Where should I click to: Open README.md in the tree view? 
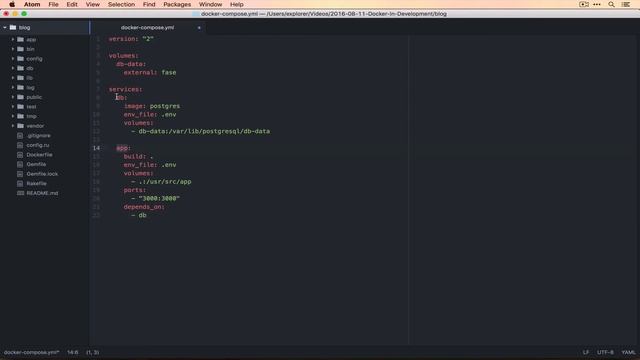point(42,193)
